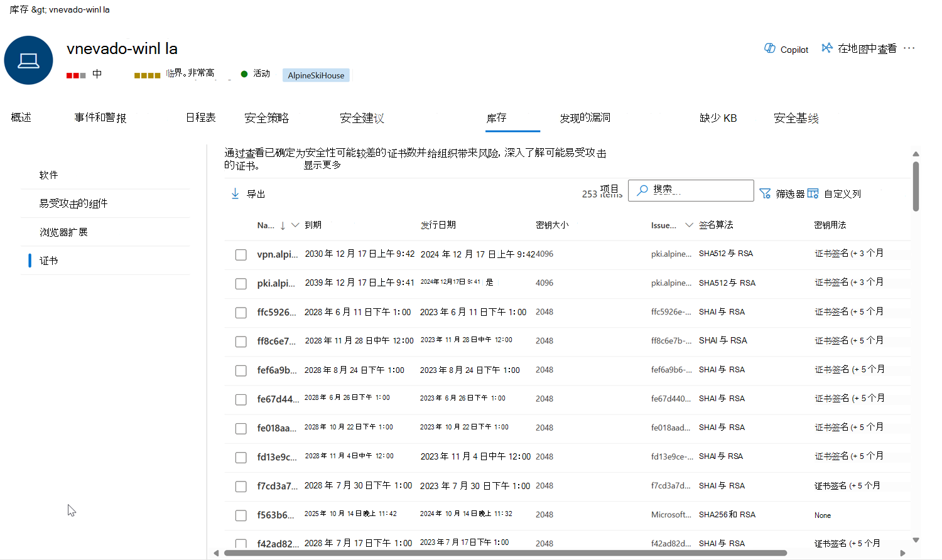Click the 导出 download arrow icon
The image size is (942, 560).
[x=235, y=193]
